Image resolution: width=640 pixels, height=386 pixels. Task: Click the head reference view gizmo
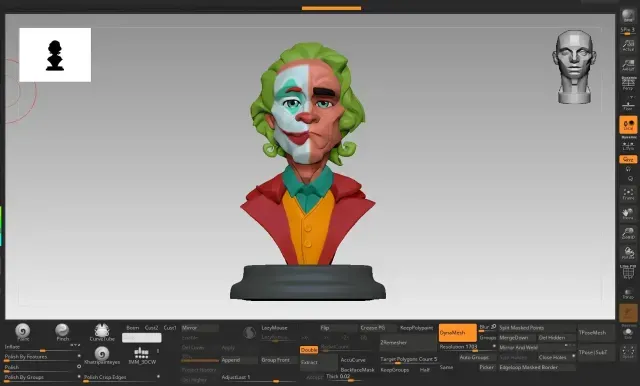point(574,67)
